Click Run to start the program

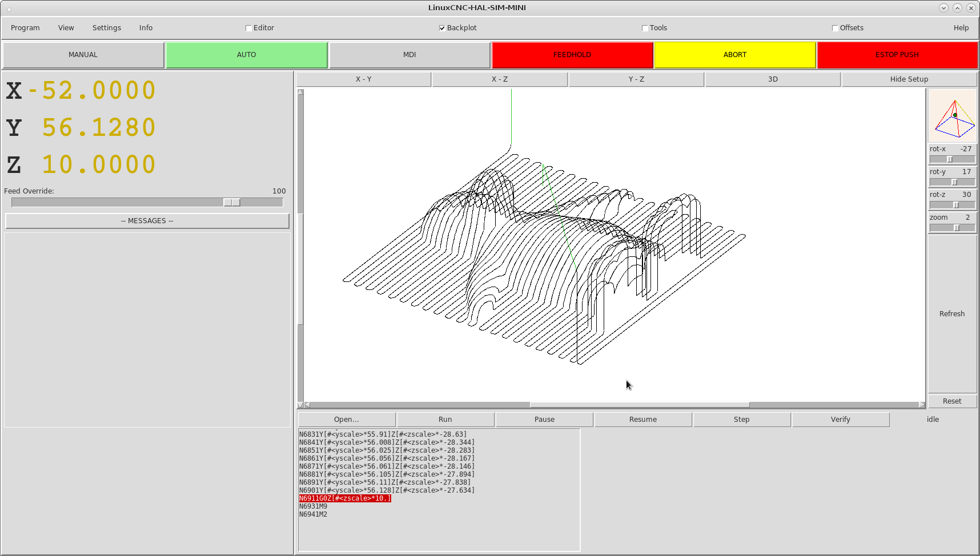click(445, 420)
